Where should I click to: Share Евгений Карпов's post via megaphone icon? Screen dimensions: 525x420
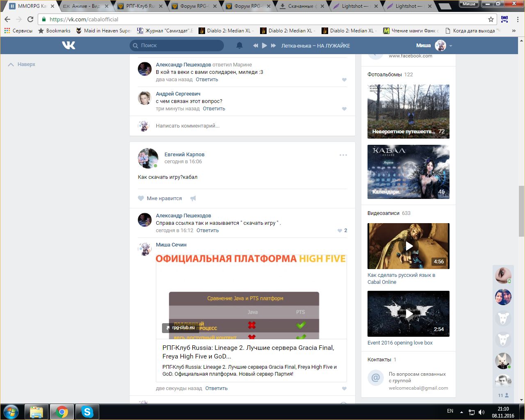[x=193, y=199]
